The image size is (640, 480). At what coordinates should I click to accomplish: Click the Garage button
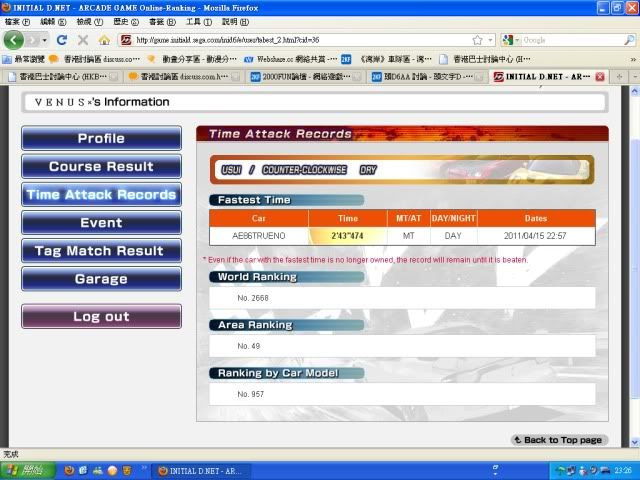[101, 279]
